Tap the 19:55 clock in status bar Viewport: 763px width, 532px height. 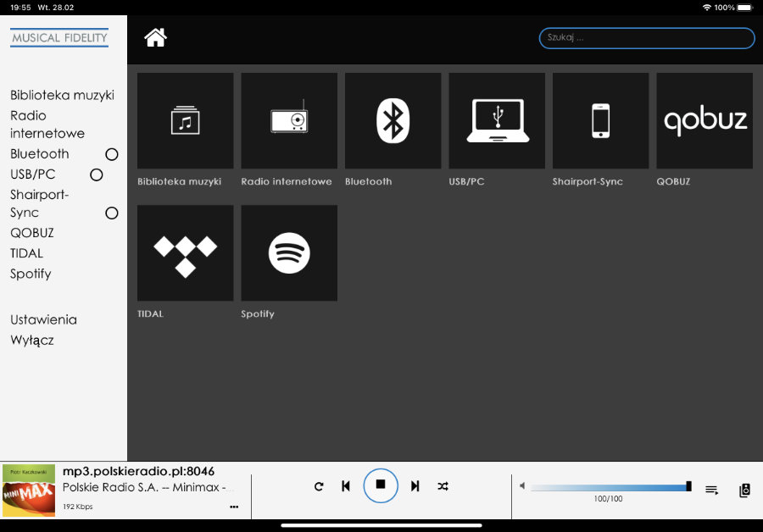pos(20,8)
